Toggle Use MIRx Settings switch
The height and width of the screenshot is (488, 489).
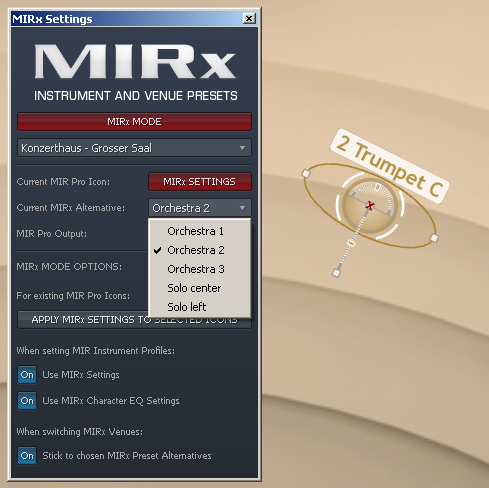(x=27, y=375)
